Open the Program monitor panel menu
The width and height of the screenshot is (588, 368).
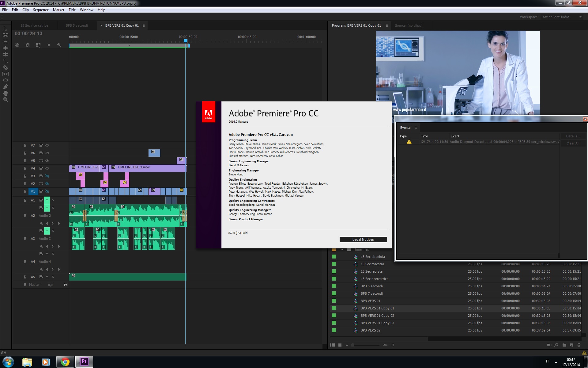click(387, 25)
